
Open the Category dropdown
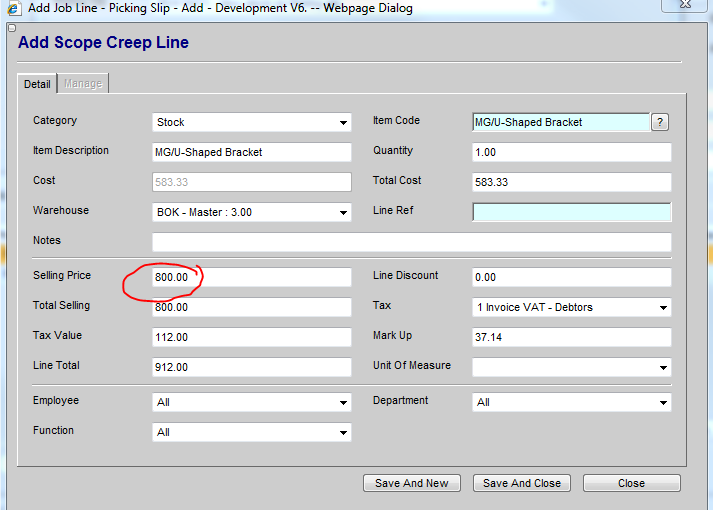pyautogui.click(x=251, y=122)
